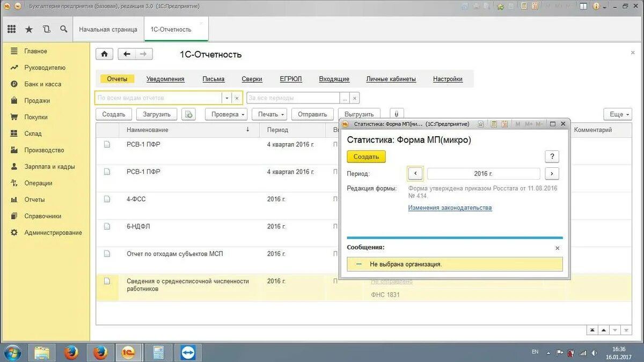The height and width of the screenshot is (362, 644).
Task: Click the question mark help button in dialog
Action: [x=552, y=157]
